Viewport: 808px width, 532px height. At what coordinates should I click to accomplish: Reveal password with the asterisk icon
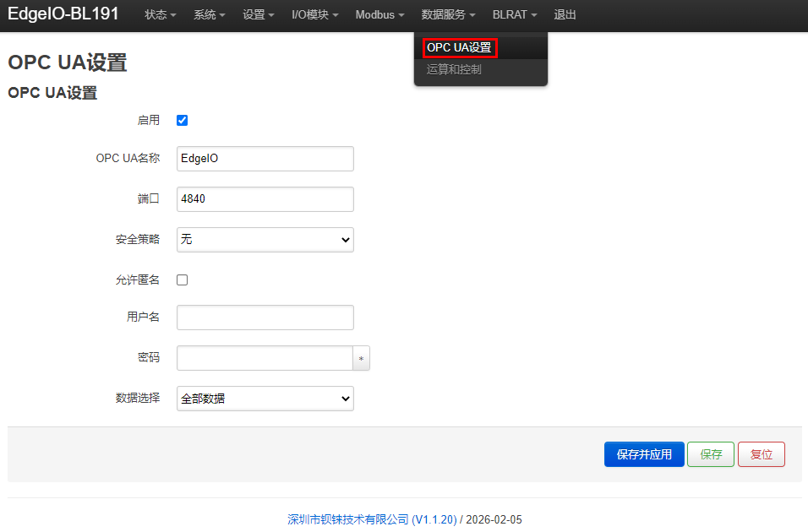point(361,358)
